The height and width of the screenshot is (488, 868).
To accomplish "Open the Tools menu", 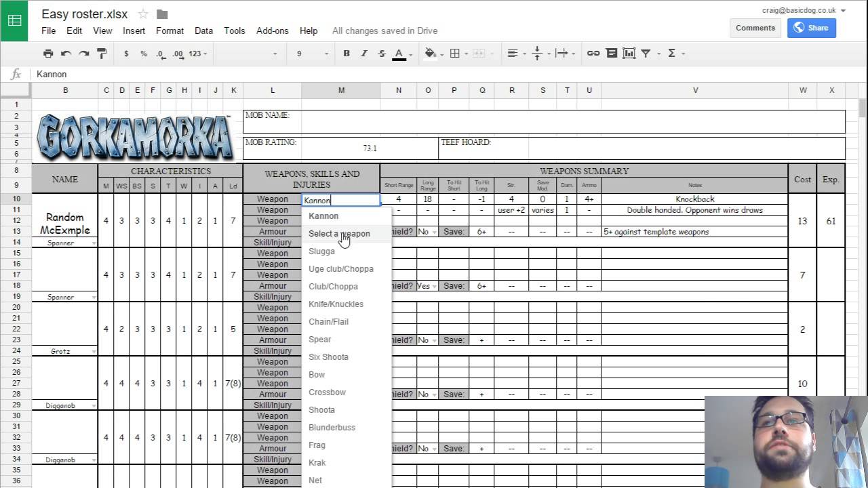I will coord(234,30).
